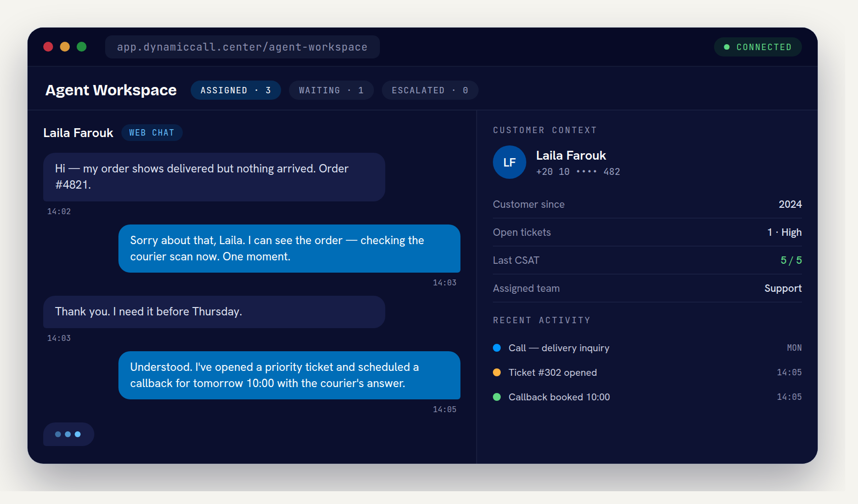
Task: Click the Customer Context section heading
Action: click(545, 130)
